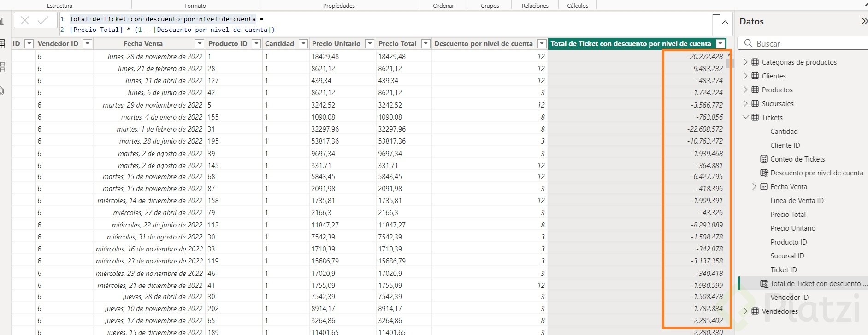Open the Precio Total column filter dropdown

[426, 44]
